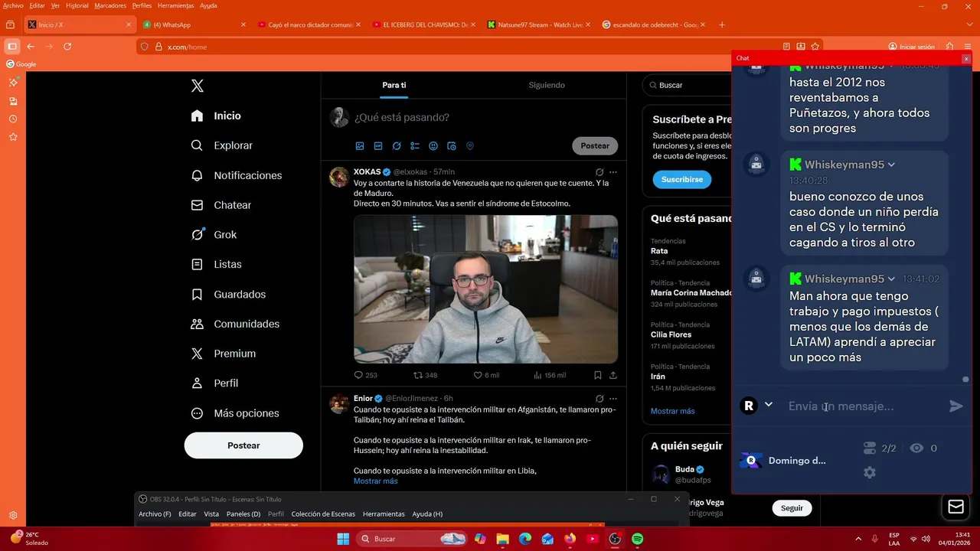Image resolution: width=980 pixels, height=551 pixels.
Task: Open a new browser tab
Action: [722, 24]
